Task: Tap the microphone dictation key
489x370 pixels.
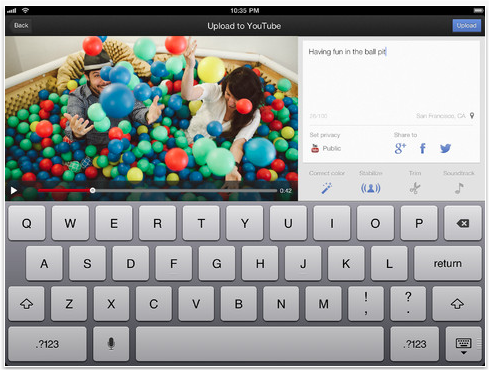Action: pos(111,344)
